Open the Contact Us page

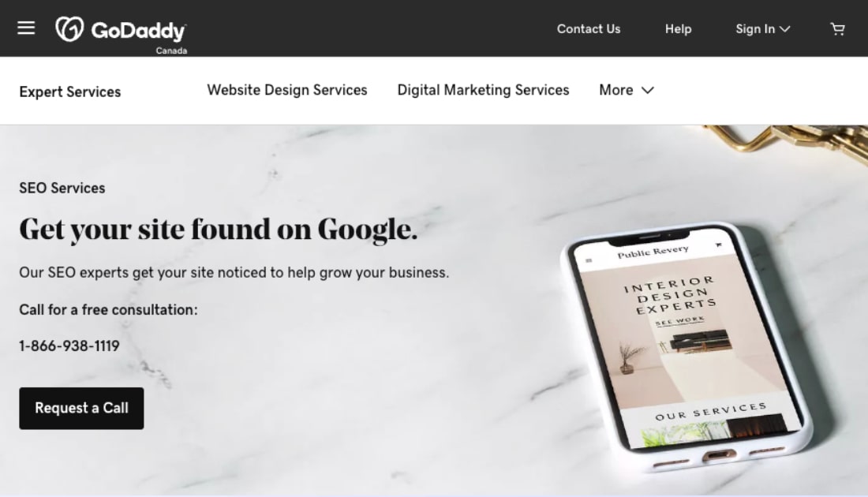tap(589, 28)
